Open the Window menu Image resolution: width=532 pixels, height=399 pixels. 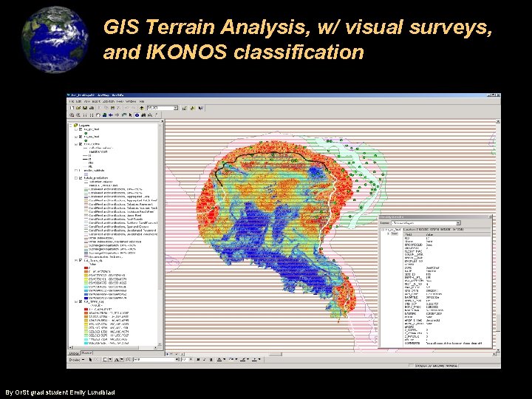click(x=131, y=101)
